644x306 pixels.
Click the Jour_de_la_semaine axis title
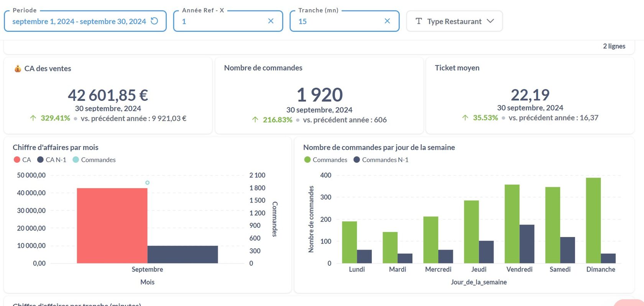(479, 282)
